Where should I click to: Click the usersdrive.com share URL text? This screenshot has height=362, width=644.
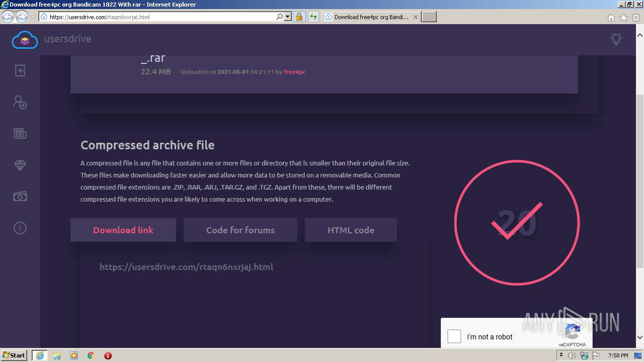click(x=186, y=267)
